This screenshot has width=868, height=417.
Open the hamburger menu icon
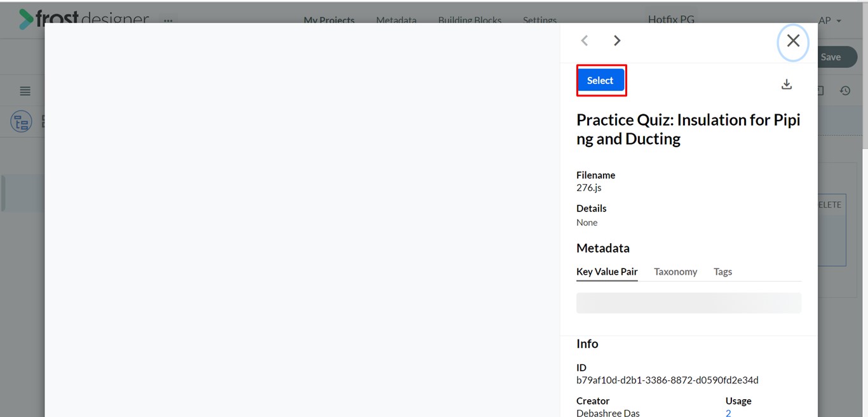pyautogui.click(x=25, y=91)
